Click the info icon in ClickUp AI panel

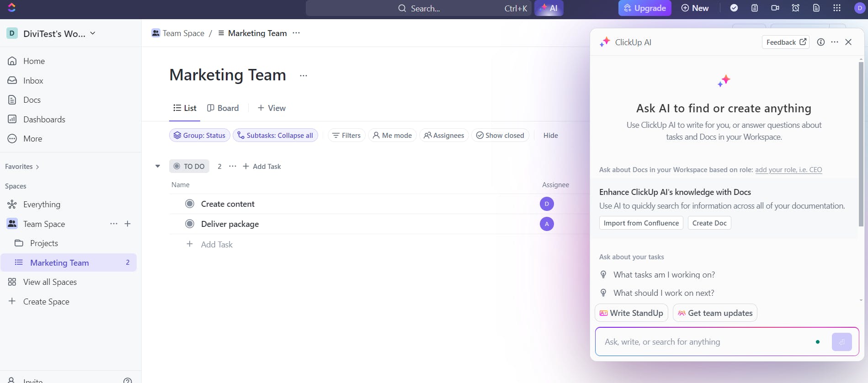[x=821, y=42]
